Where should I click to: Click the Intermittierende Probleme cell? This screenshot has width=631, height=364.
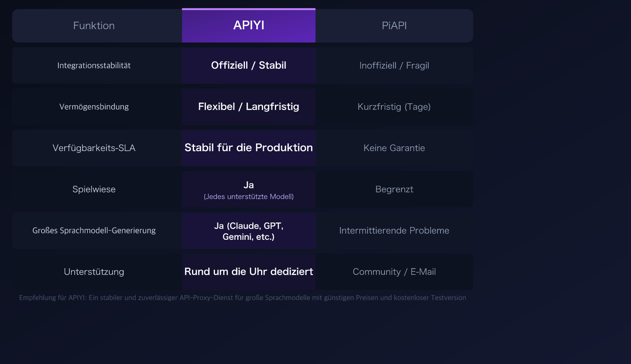[x=394, y=230]
